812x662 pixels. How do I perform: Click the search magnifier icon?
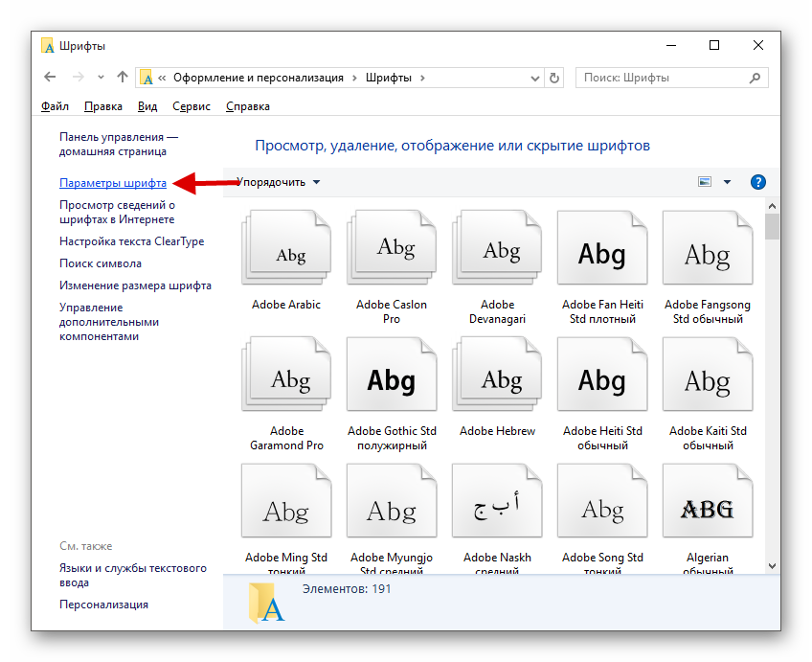coord(756,78)
